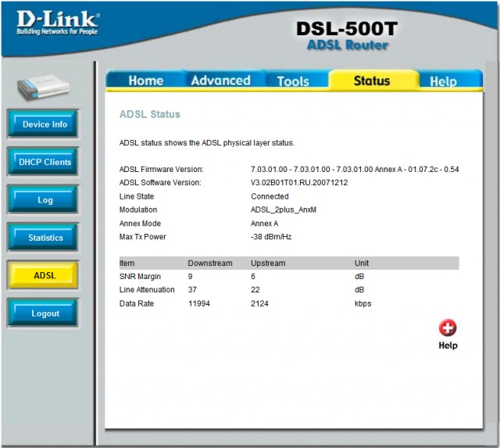Click the ADSL physical layer description text

coord(207,142)
